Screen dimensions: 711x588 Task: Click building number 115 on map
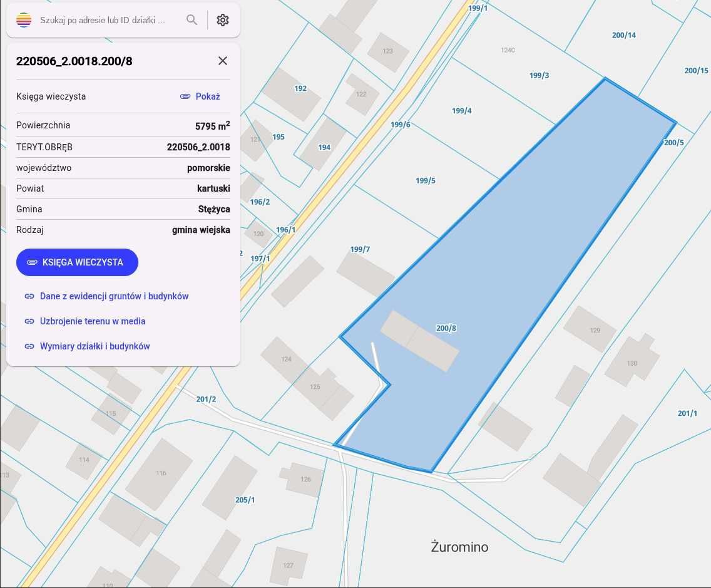click(x=111, y=414)
